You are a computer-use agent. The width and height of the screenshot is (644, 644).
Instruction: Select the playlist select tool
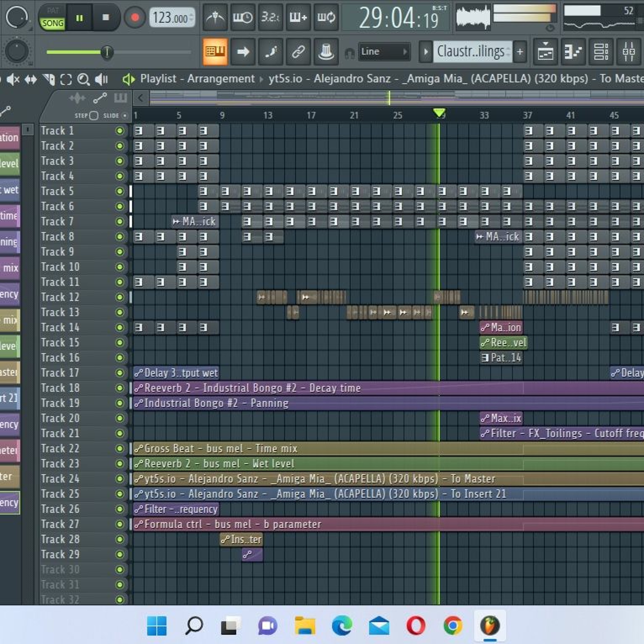pos(66,79)
